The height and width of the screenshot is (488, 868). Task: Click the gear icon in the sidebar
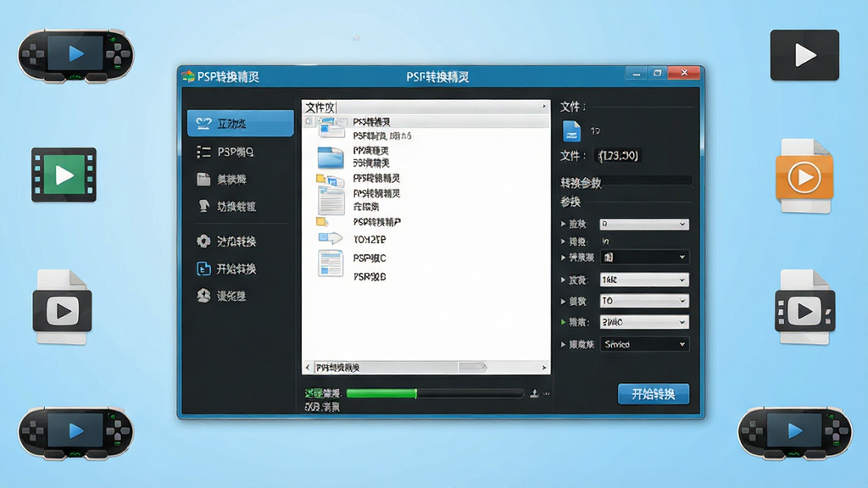203,241
